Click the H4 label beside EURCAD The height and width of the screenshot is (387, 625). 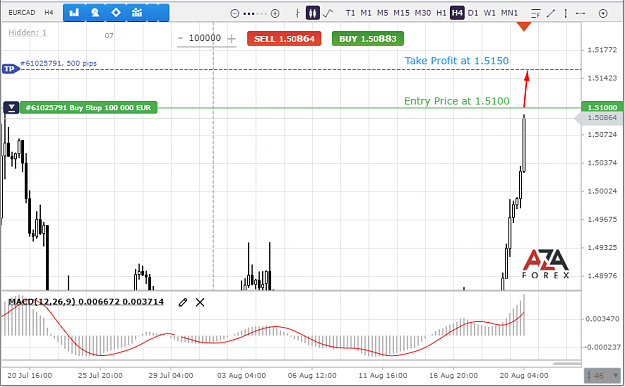(x=49, y=13)
